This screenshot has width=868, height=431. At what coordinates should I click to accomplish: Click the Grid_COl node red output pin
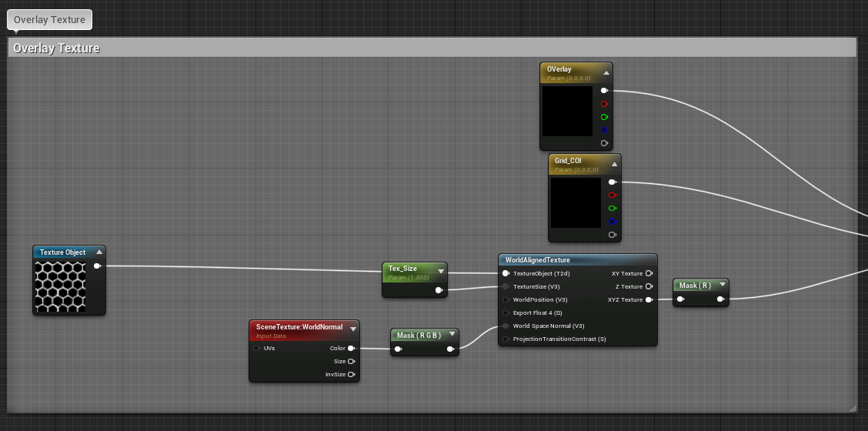pos(613,195)
